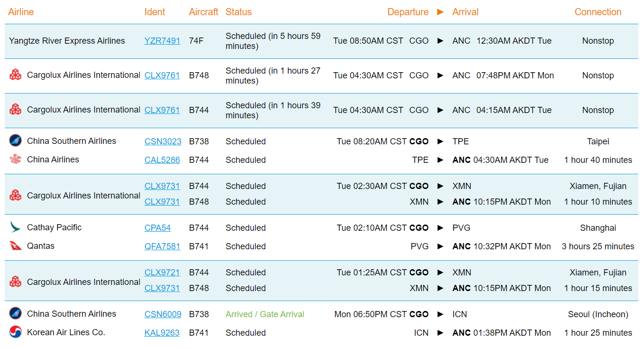Viewport: 644px width, 349px height.
Task: Click the China Southern logo beside CSN6009
Action: tap(16, 313)
